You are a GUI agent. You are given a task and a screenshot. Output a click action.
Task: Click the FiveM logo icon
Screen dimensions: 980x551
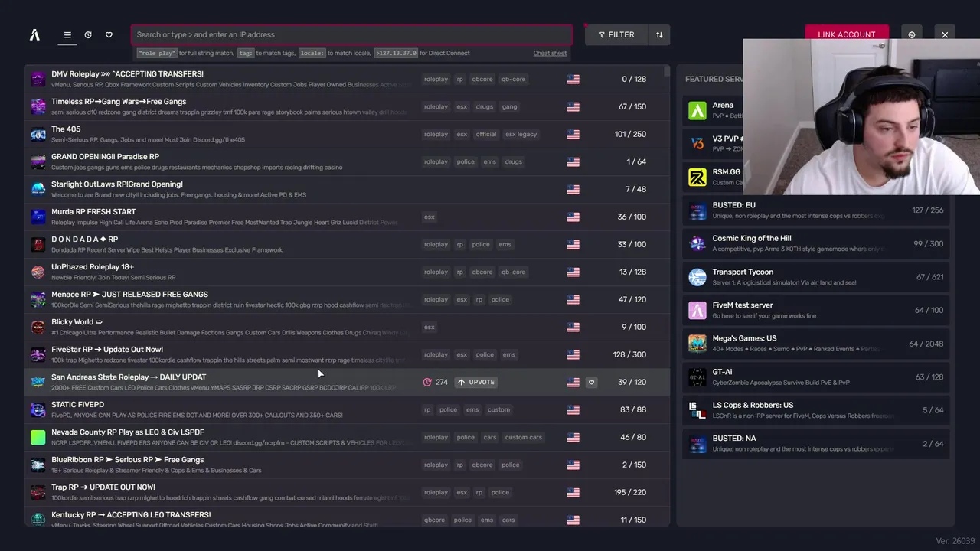pyautogui.click(x=34, y=34)
